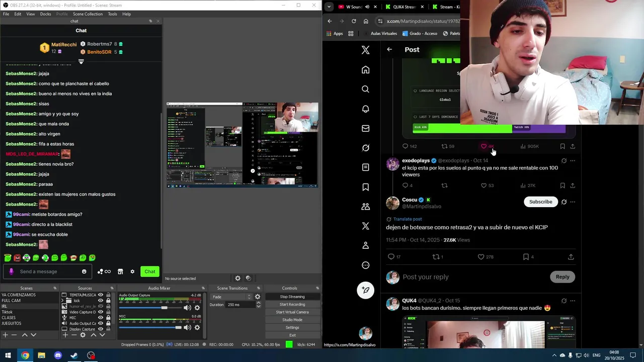
Task: Open Discord from the taskbar
Action: (x=58, y=355)
